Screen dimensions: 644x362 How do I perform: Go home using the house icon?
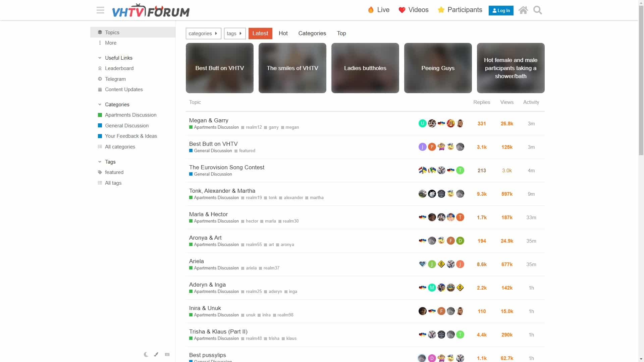[523, 10]
